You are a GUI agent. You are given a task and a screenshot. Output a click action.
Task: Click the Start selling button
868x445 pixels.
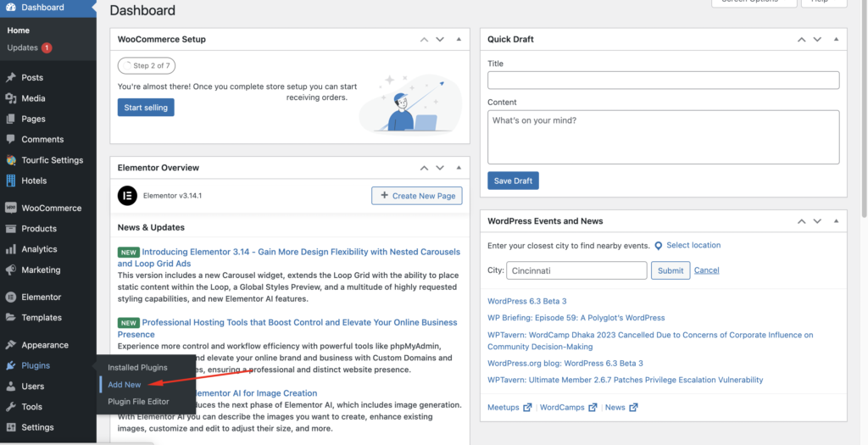(x=146, y=108)
